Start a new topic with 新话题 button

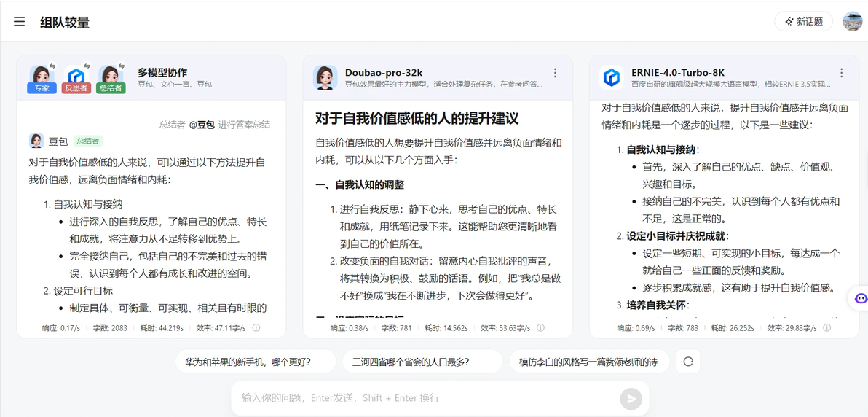[803, 22]
